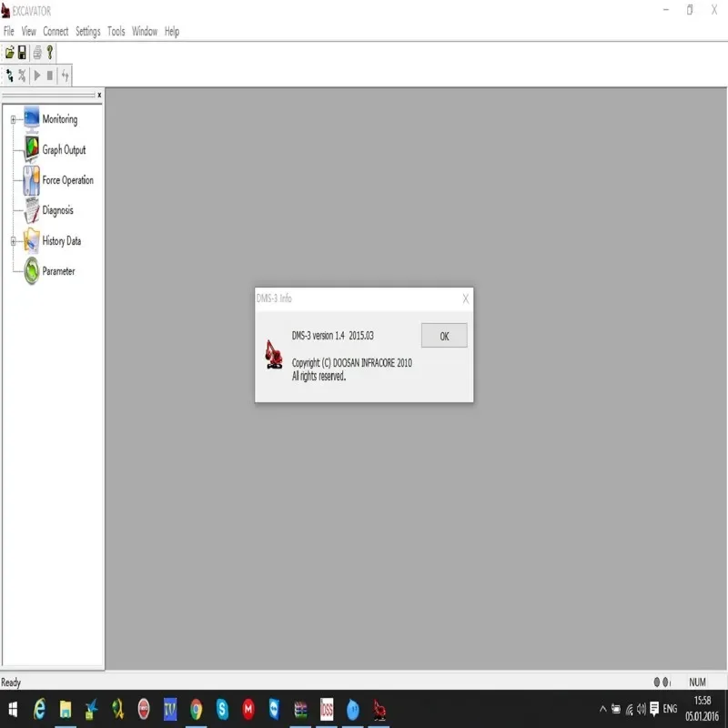Open Force Operation from sidebar
The width and height of the screenshot is (728, 728).
(x=67, y=180)
